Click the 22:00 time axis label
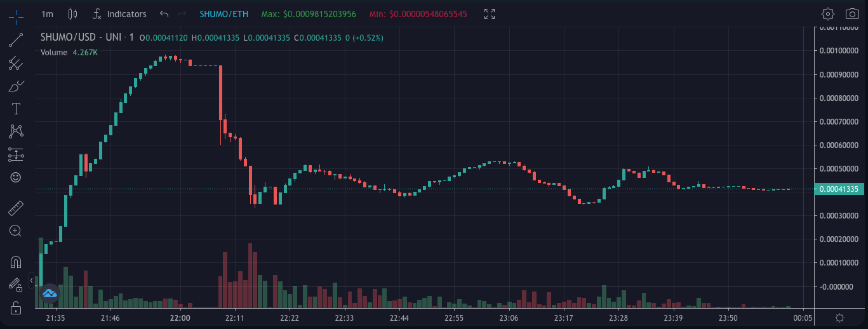Viewport: 868px width, 329px height. click(x=181, y=318)
